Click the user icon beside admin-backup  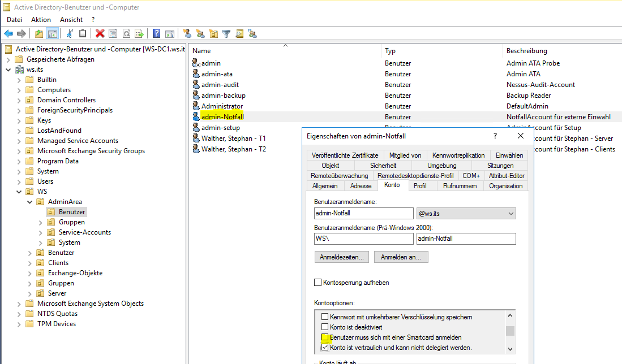tap(196, 95)
